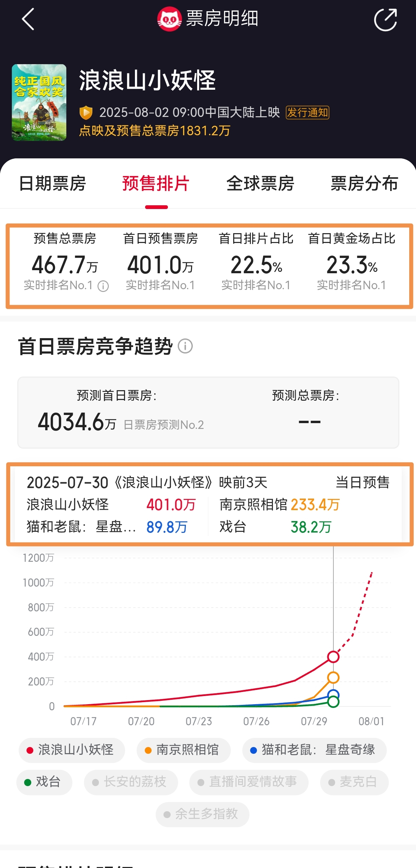Tap the movie title 浪浪山小妖怪 header
Screen dimensions: 416x868
tap(147, 81)
